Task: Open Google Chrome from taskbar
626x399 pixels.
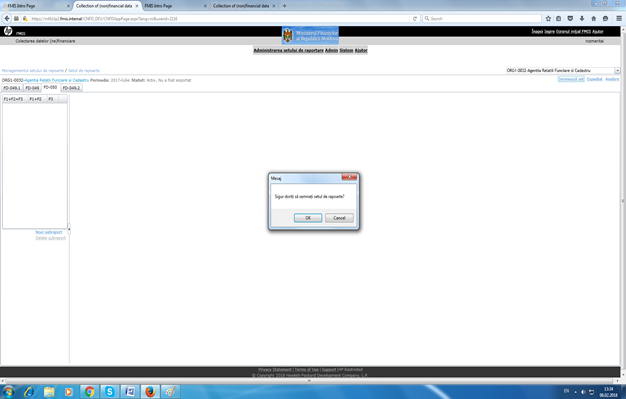Action: tap(89, 392)
